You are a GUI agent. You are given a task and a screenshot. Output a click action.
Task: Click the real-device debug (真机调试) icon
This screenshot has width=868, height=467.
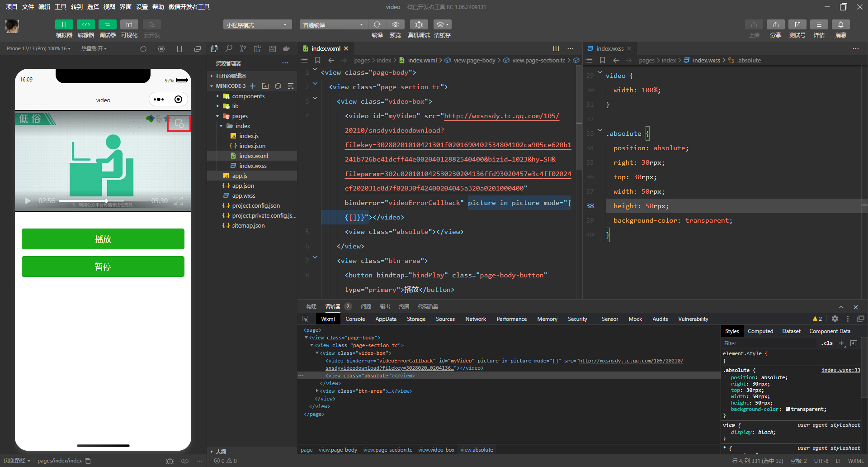[x=419, y=24]
